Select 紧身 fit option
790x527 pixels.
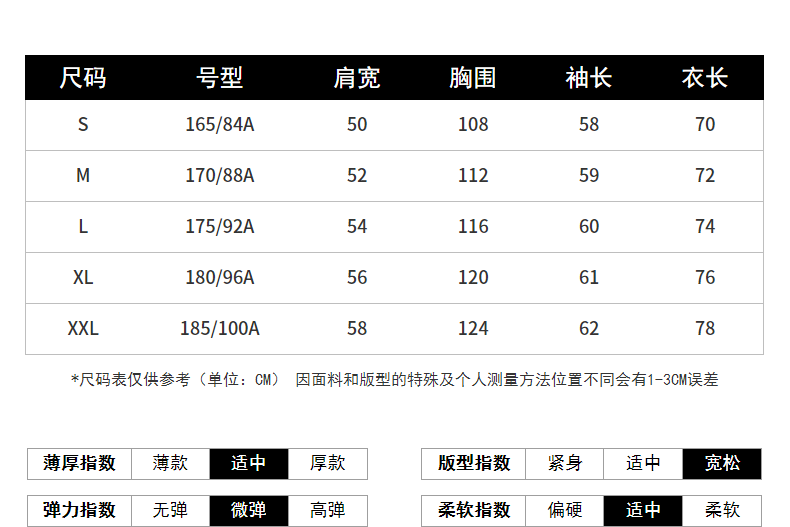(565, 464)
